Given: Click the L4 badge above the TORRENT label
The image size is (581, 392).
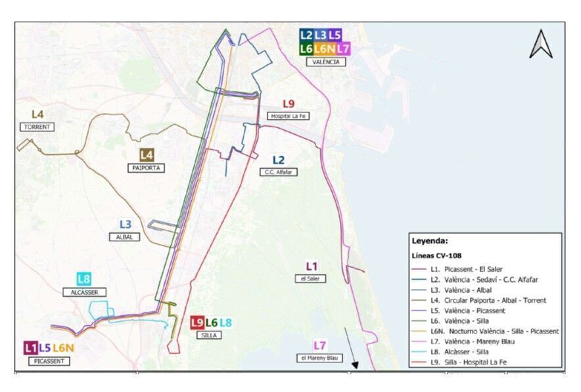Looking at the screenshot, I should click(x=37, y=114).
